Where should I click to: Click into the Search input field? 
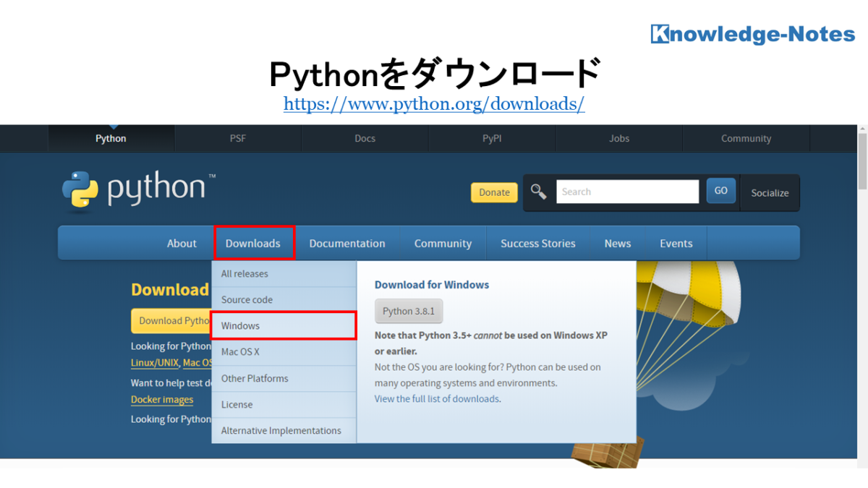pyautogui.click(x=627, y=192)
